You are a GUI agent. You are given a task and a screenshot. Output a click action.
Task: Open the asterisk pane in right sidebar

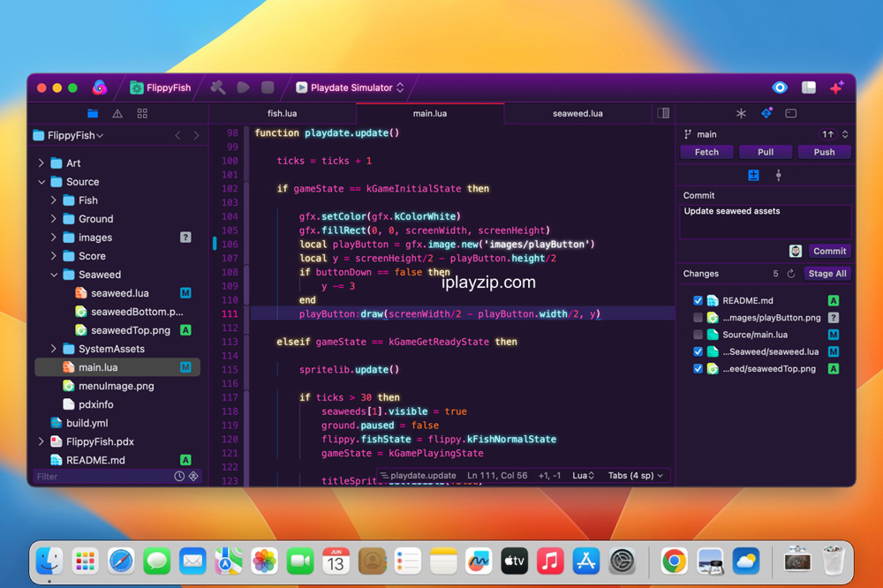(741, 113)
